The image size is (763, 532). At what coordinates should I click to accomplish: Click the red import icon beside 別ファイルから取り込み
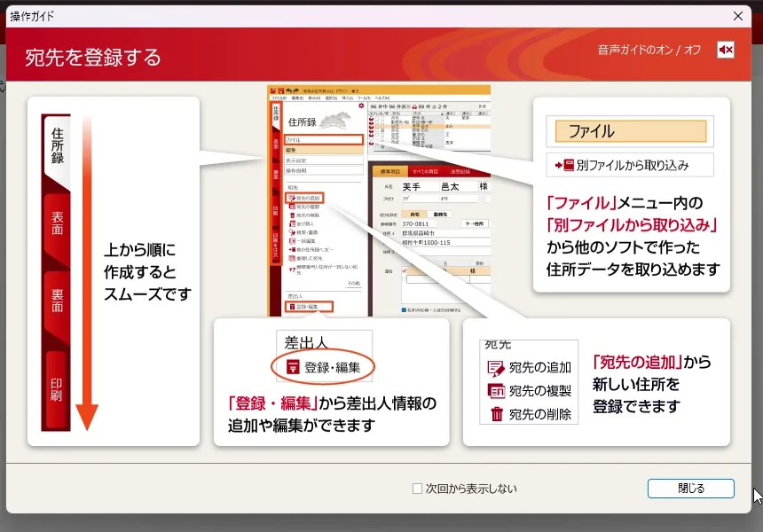pos(564,165)
